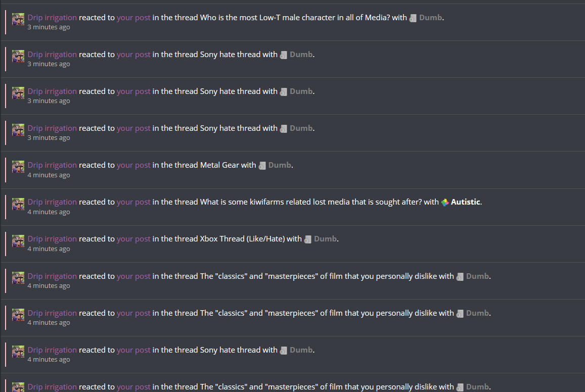Open "your post" link in Xbox Thread notification

133,239
